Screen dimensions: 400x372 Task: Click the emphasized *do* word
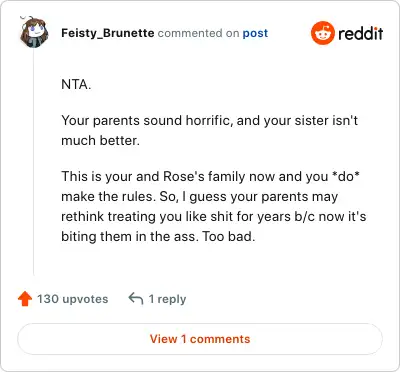[x=346, y=176]
